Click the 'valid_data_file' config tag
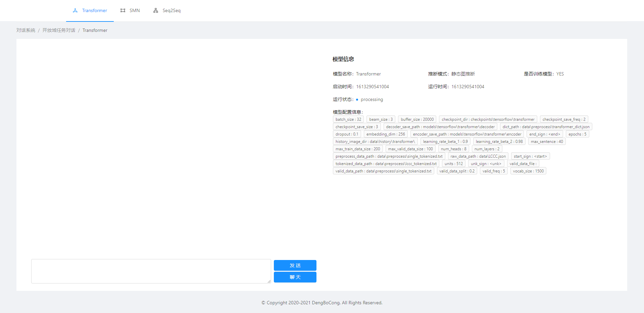 coord(523,164)
